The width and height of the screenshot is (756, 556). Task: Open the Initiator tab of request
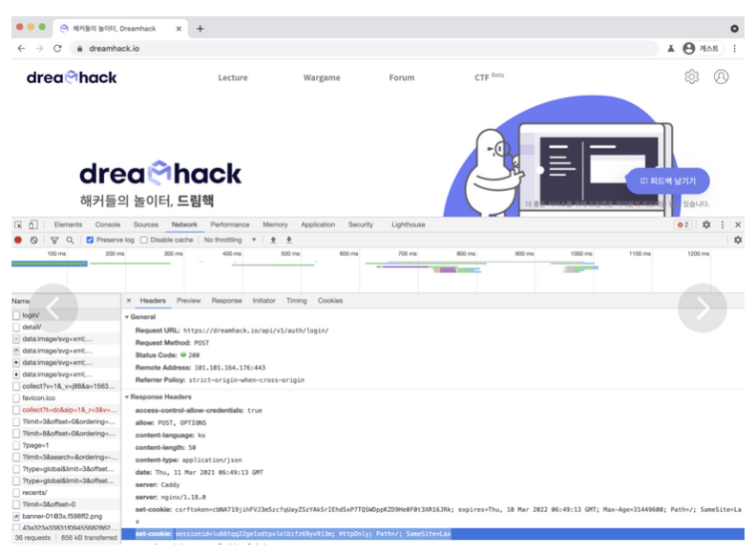click(x=263, y=301)
